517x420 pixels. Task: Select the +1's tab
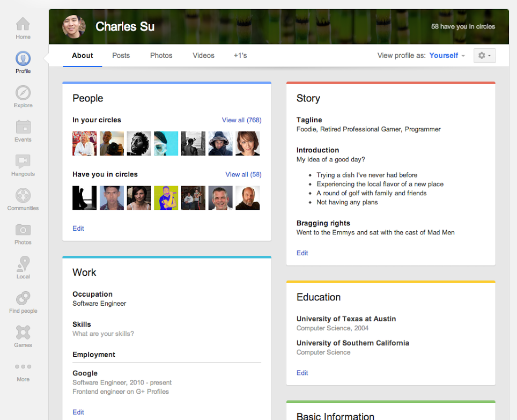point(240,56)
